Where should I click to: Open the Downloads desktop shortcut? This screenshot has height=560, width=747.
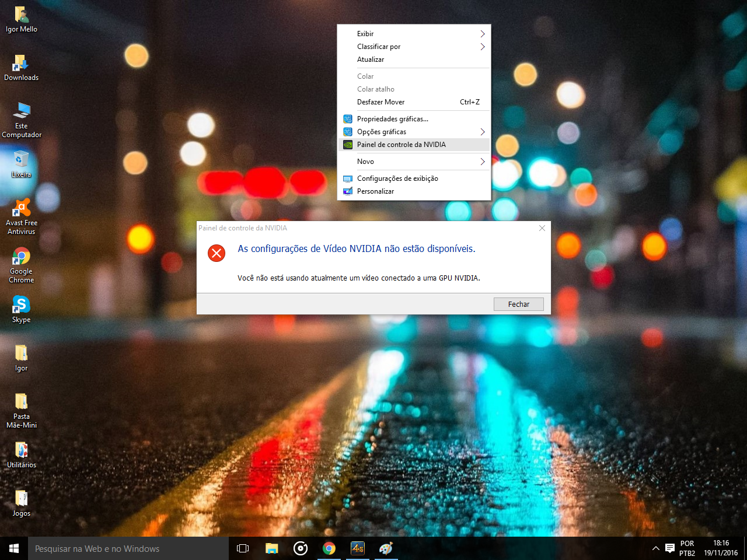pyautogui.click(x=22, y=68)
